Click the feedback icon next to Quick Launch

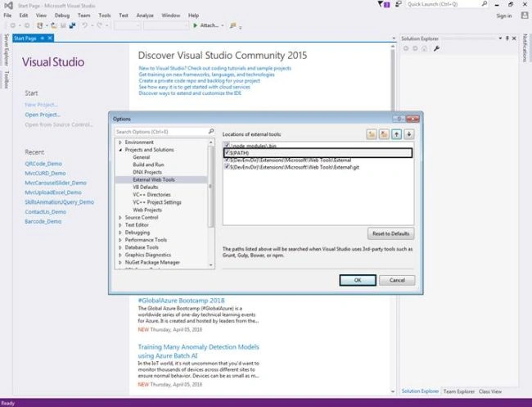tap(399, 4)
